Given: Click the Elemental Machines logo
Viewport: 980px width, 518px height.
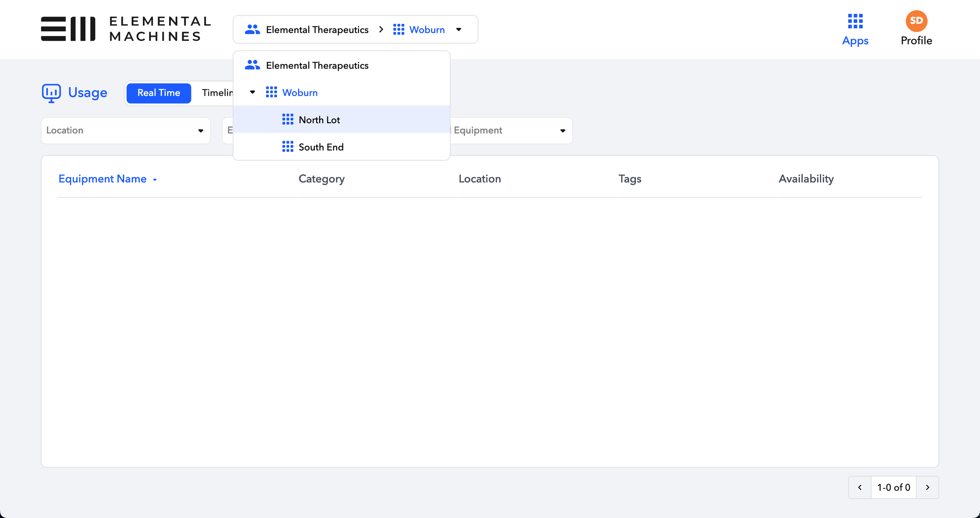Looking at the screenshot, I should tap(126, 29).
